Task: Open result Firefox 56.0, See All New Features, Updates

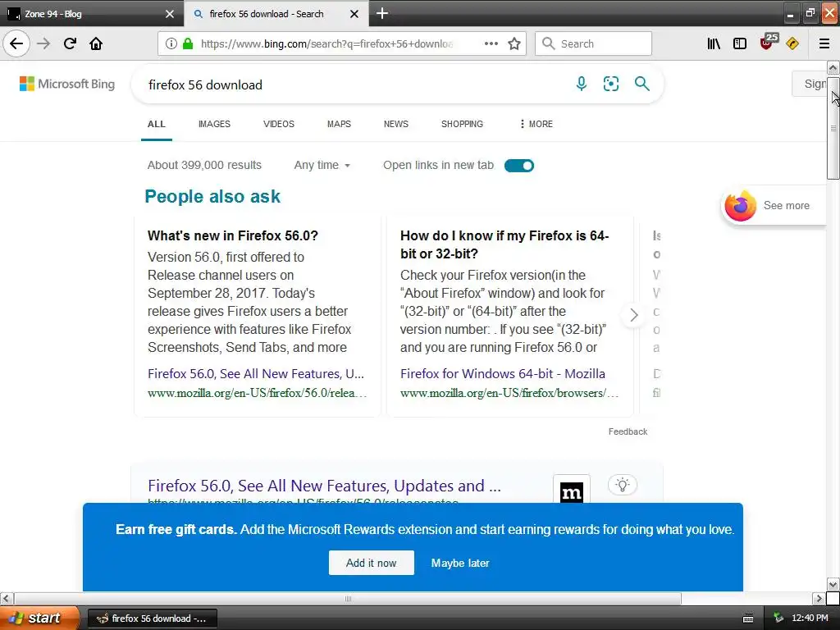Action: tap(324, 486)
